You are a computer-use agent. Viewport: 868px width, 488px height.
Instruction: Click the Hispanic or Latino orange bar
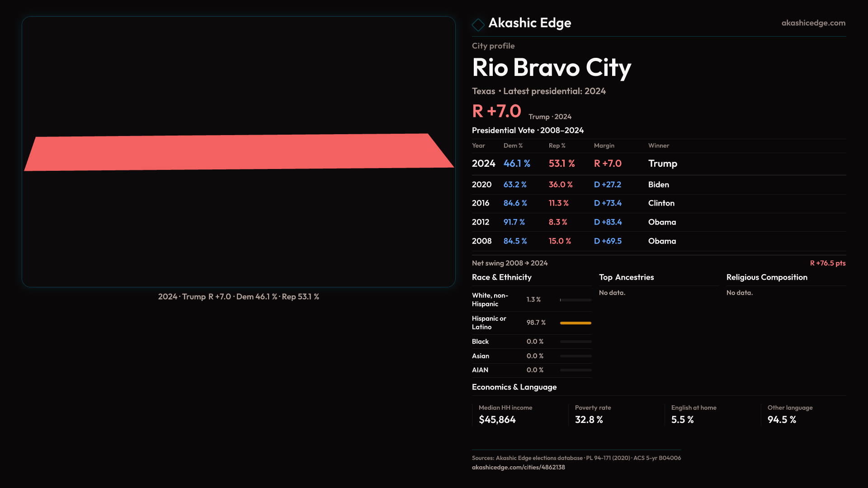[x=575, y=323]
